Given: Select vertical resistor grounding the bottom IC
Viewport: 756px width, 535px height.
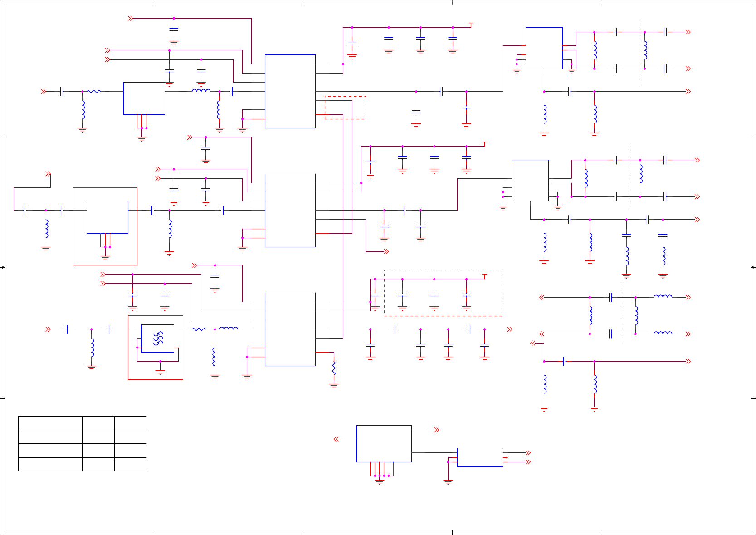Looking at the screenshot, I should [334, 368].
